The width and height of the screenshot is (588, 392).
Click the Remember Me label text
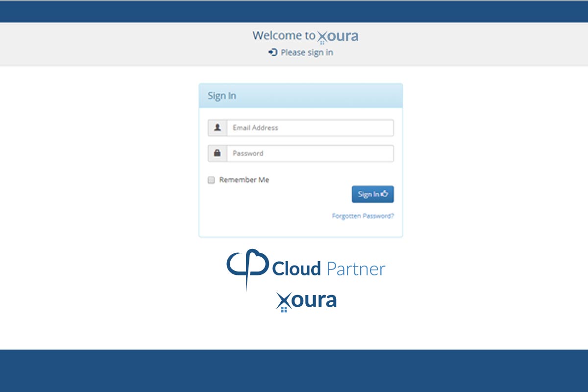244,180
